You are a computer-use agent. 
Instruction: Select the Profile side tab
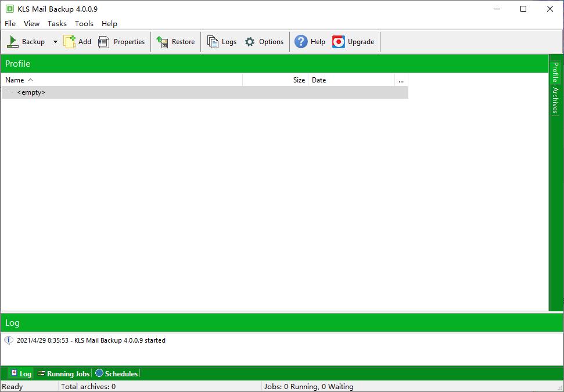click(x=556, y=72)
